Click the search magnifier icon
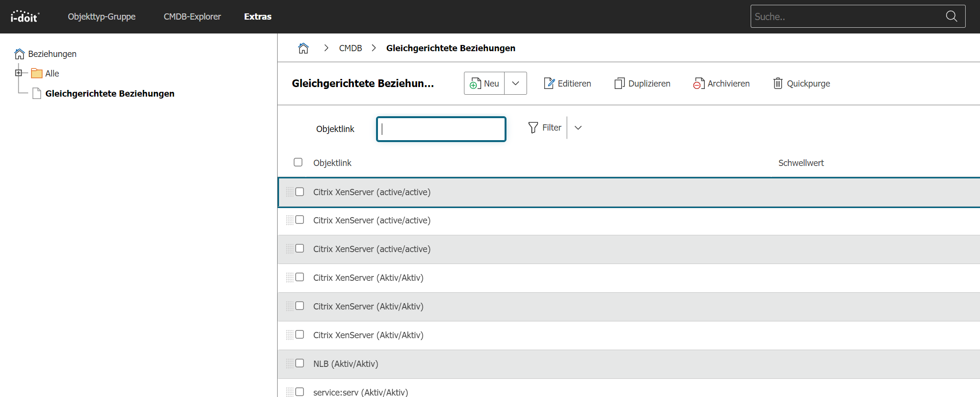980x397 pixels. tap(951, 16)
